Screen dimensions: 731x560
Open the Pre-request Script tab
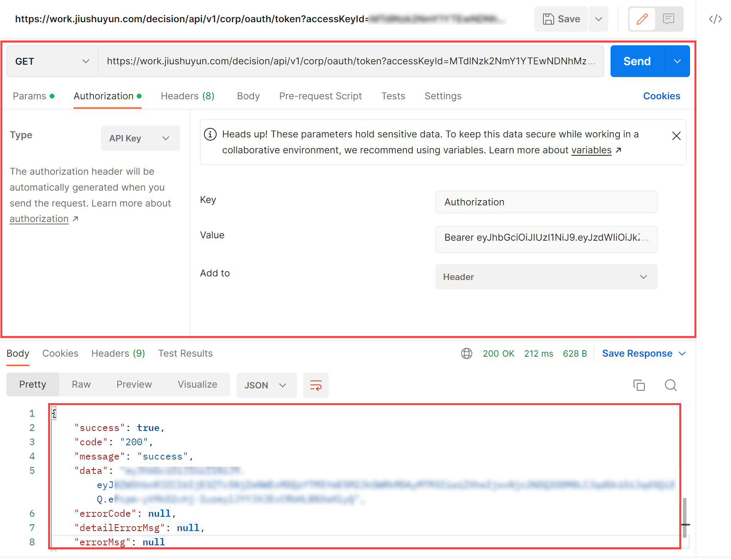[320, 96]
